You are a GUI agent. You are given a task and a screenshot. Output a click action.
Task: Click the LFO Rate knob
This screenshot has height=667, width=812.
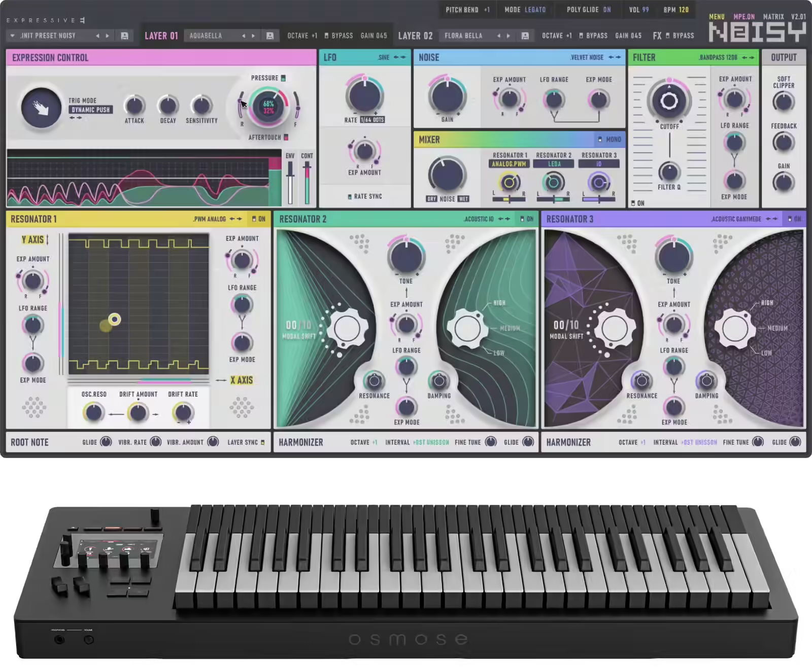point(364,95)
